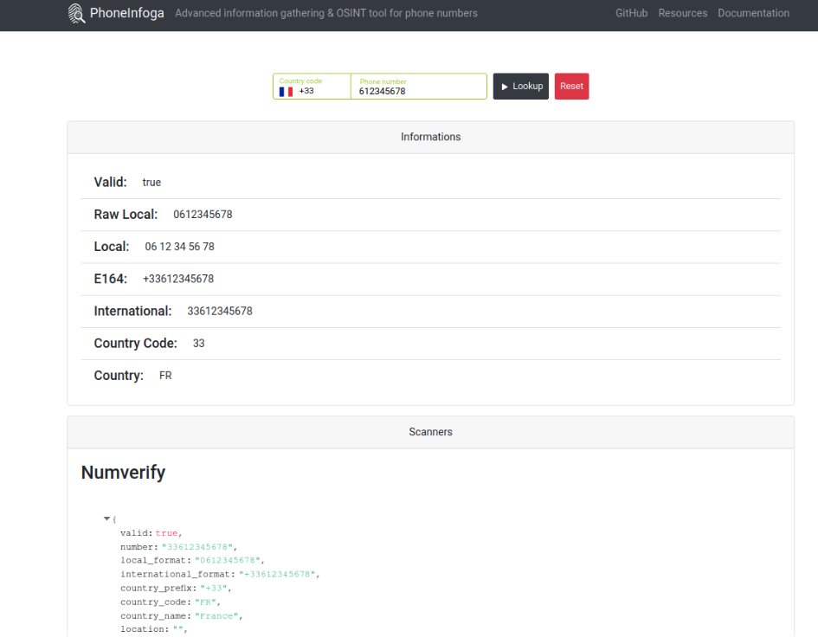This screenshot has height=644, width=818.
Task: Select JSON country_name value "France"
Action: click(216, 615)
